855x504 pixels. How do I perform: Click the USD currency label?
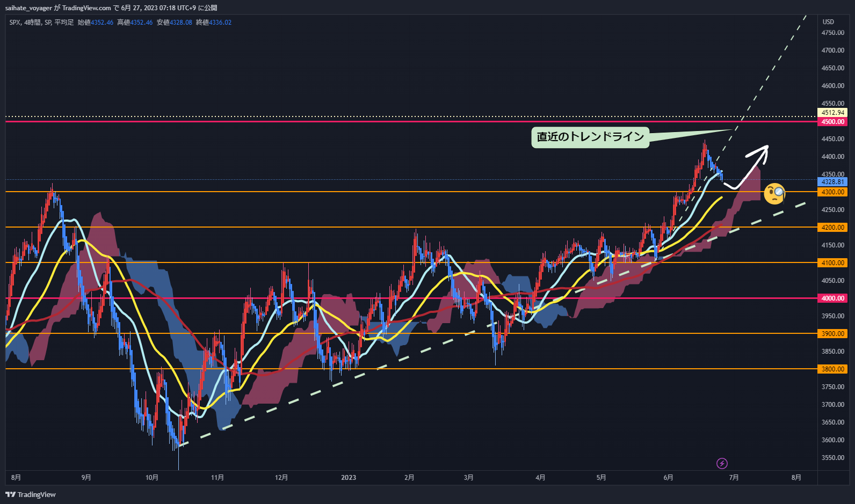[828, 22]
